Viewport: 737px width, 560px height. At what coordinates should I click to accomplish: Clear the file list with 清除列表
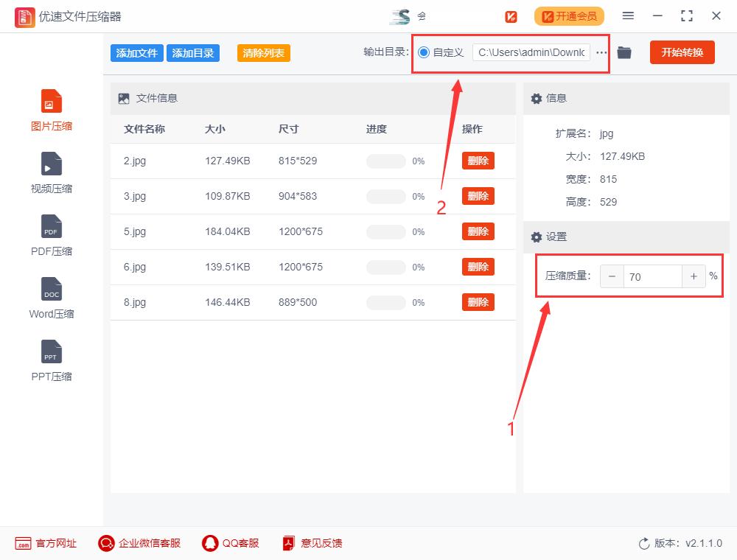point(263,53)
